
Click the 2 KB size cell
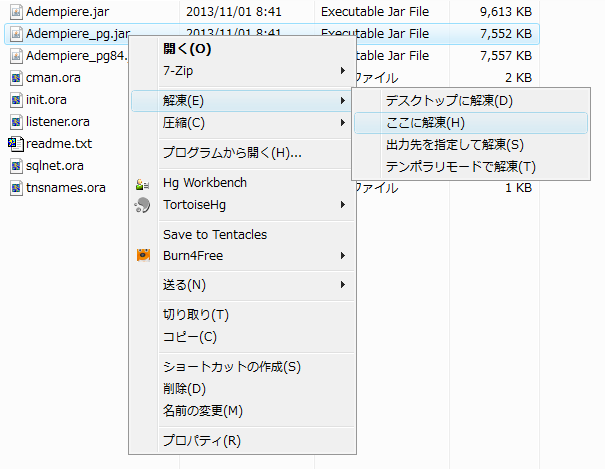[x=519, y=78]
